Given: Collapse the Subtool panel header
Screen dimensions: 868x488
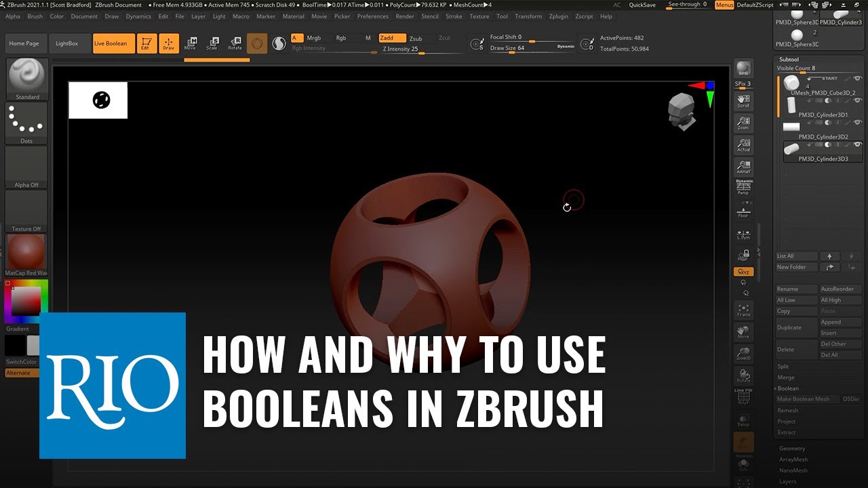Looking at the screenshot, I should pyautogui.click(x=789, y=60).
